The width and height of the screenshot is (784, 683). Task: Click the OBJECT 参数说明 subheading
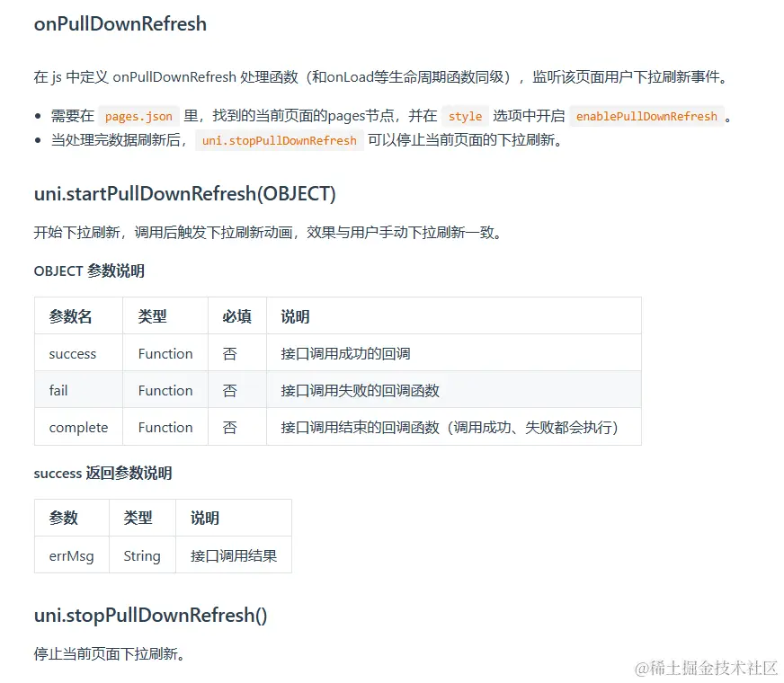point(89,271)
